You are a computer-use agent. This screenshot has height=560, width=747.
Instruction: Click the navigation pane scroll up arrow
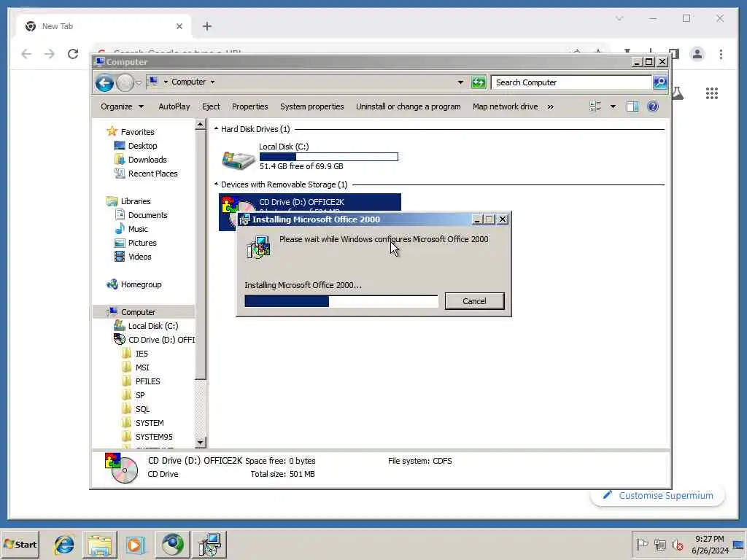point(201,124)
